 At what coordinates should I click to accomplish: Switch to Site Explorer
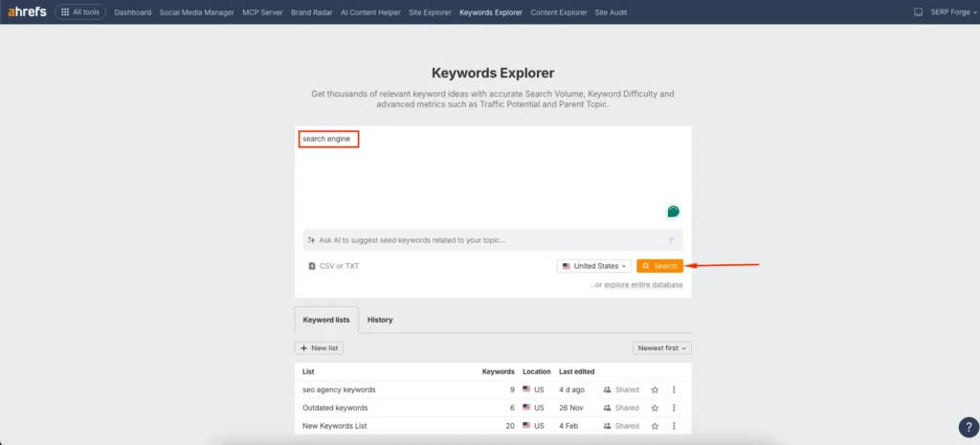430,12
